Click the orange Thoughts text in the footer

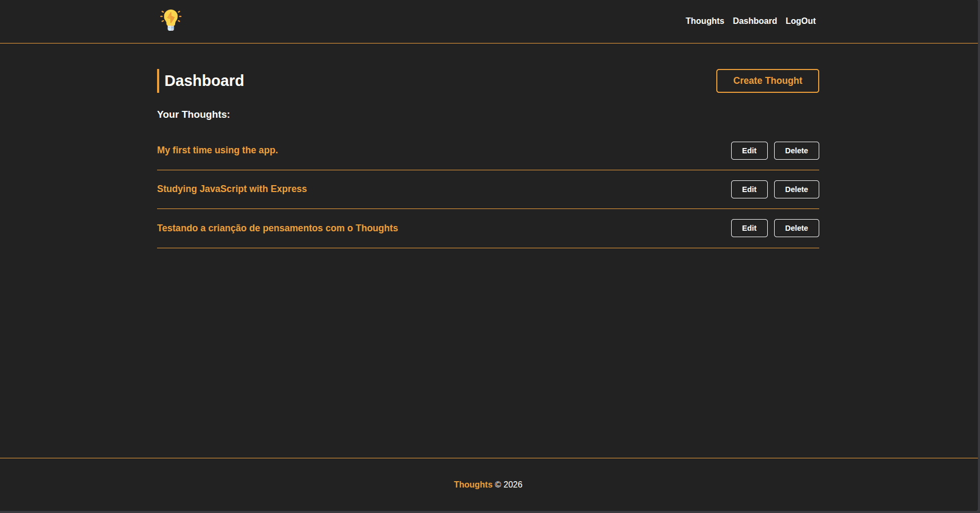[x=473, y=484]
